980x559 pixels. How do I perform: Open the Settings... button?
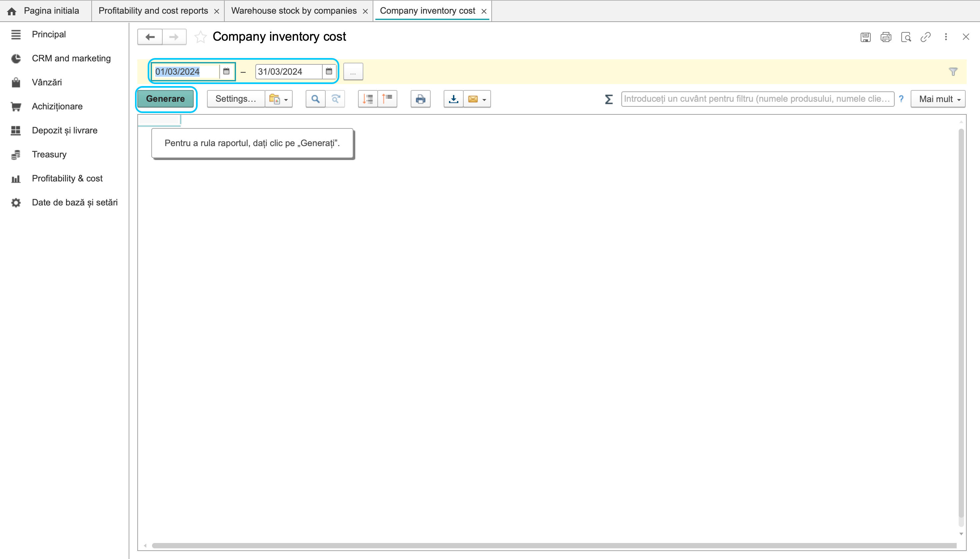click(236, 99)
